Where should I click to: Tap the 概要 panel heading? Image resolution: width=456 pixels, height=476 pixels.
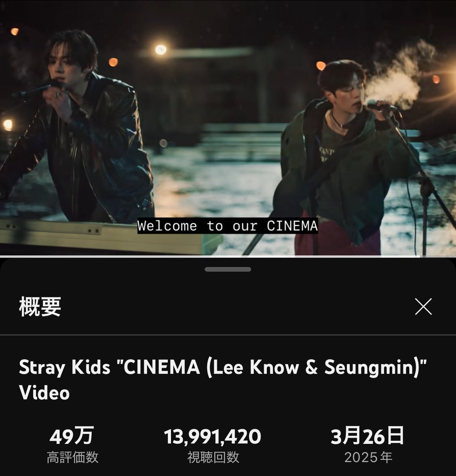(x=40, y=307)
